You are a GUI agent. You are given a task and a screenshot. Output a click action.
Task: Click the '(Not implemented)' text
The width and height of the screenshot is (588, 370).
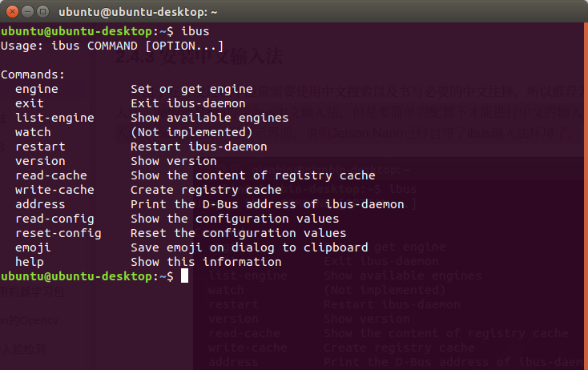point(191,132)
